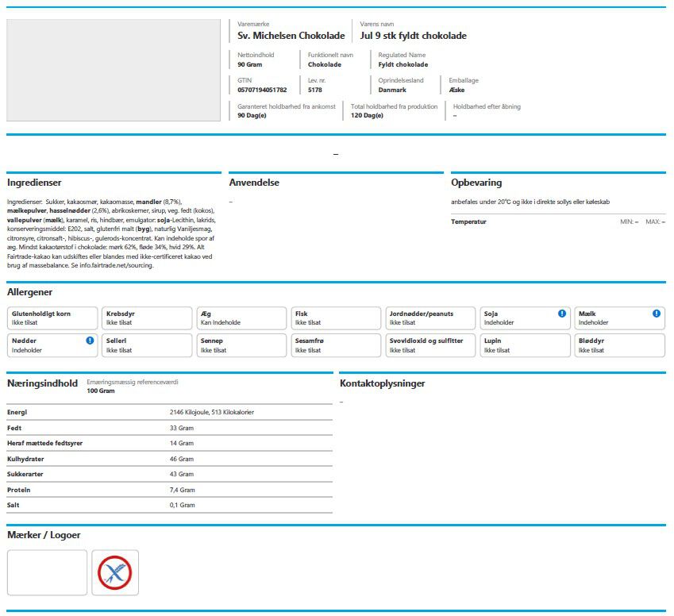
Task: Click the info icon in the Soja allergen box
Action: pyautogui.click(x=562, y=314)
